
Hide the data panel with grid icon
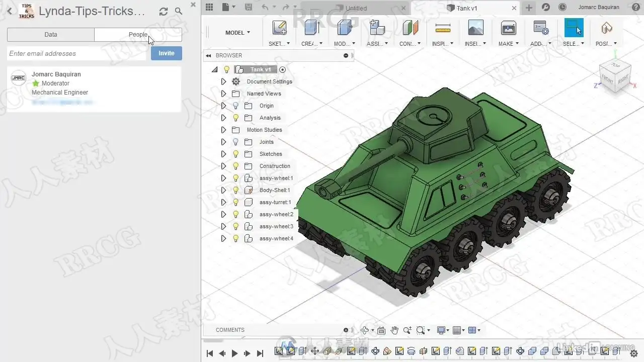(x=209, y=7)
